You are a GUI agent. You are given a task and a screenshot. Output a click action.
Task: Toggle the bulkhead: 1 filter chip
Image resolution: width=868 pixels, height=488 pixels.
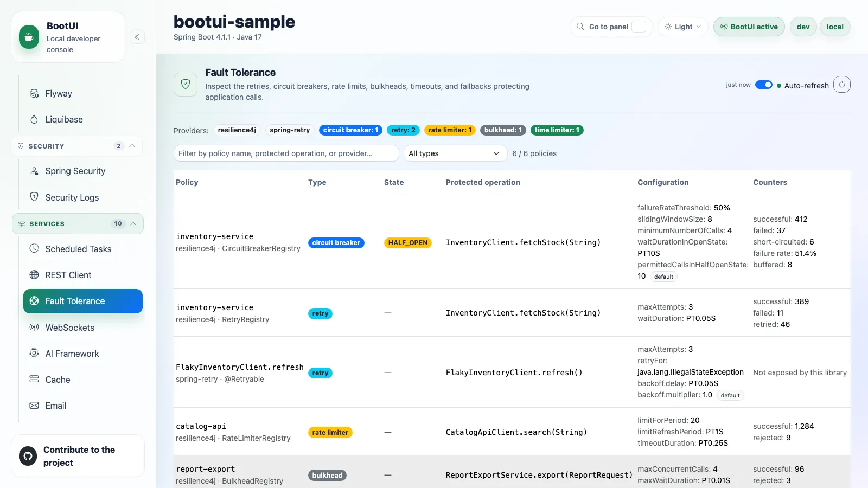(503, 130)
